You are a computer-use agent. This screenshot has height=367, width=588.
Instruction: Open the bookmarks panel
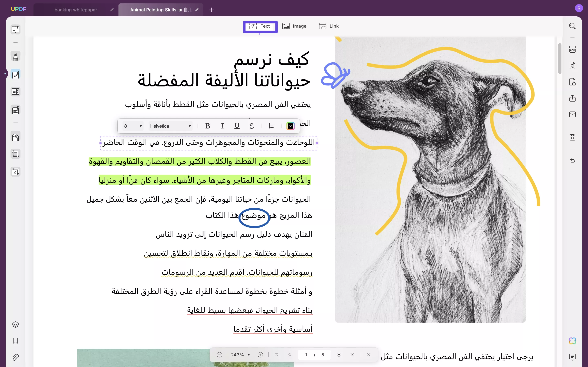click(15, 341)
